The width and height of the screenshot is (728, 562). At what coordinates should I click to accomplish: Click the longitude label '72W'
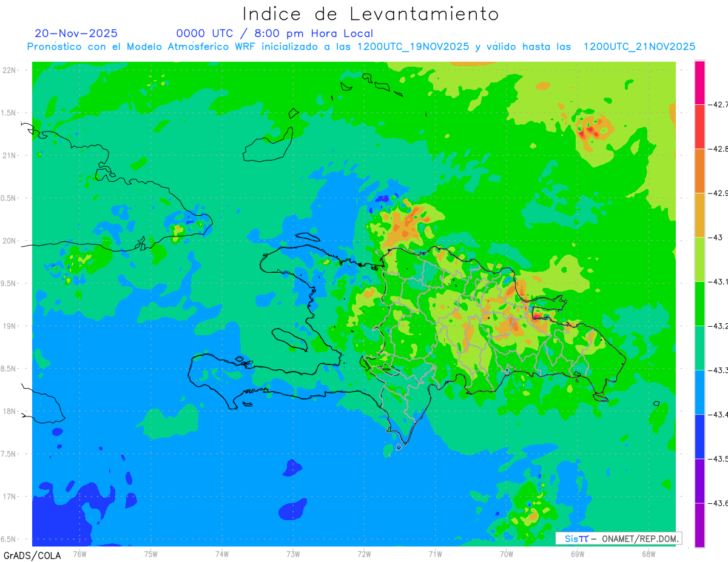[365, 554]
